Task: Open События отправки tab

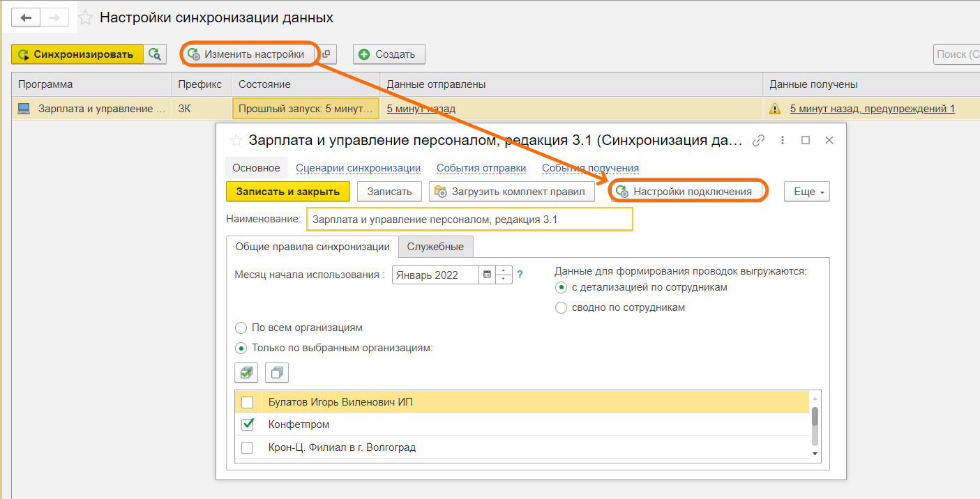Action: pos(481,168)
